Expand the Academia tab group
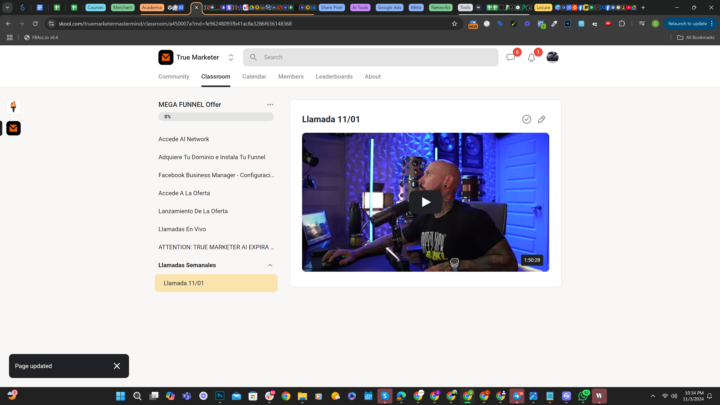 152,7
